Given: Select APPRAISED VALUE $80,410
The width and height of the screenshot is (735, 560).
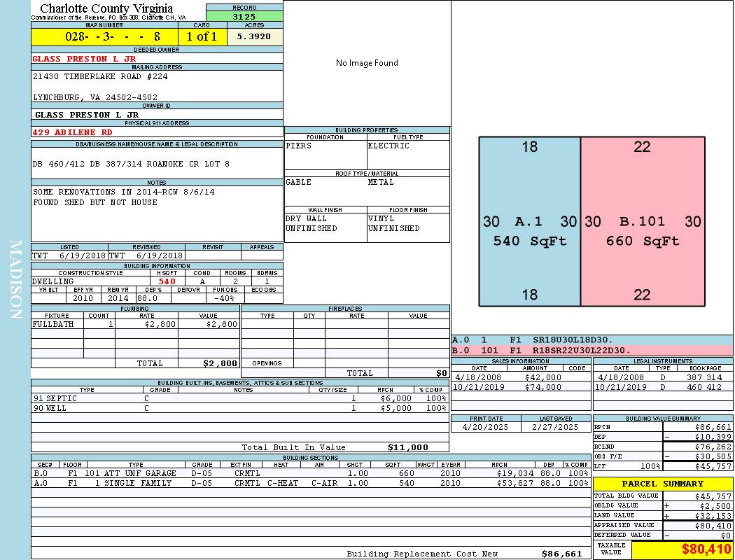Looking at the screenshot, I should click(713, 526).
